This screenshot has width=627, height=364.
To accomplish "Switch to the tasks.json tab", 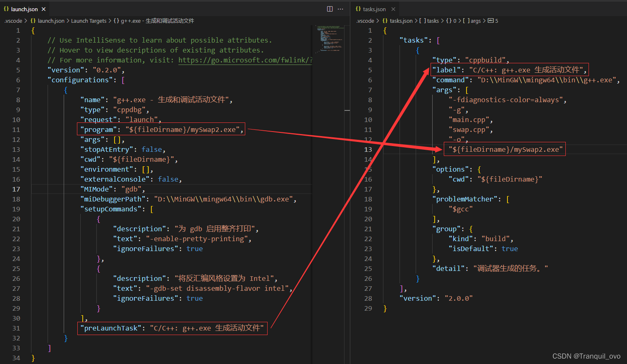I will coord(374,9).
